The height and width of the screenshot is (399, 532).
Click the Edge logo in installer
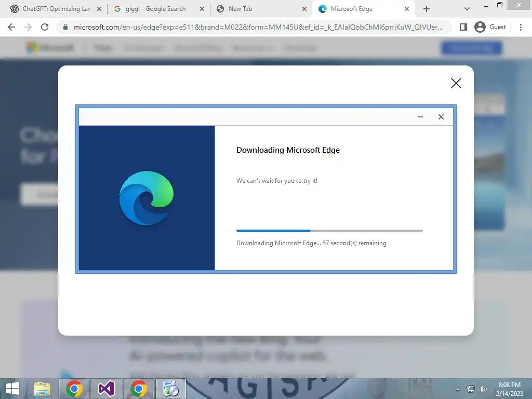tap(147, 198)
